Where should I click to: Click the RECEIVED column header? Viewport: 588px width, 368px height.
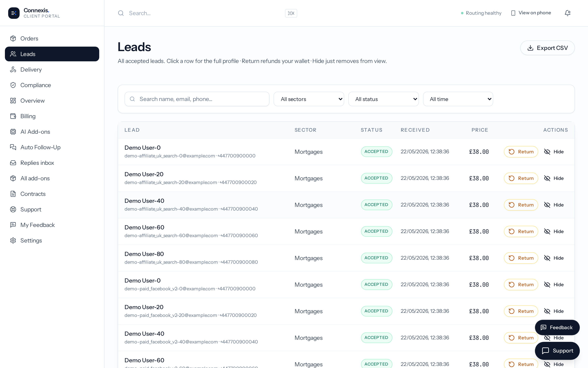click(415, 130)
